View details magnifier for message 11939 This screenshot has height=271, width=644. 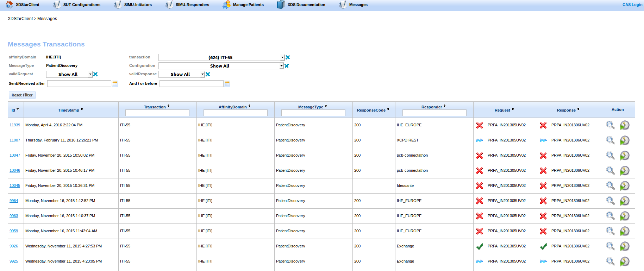[x=610, y=125]
